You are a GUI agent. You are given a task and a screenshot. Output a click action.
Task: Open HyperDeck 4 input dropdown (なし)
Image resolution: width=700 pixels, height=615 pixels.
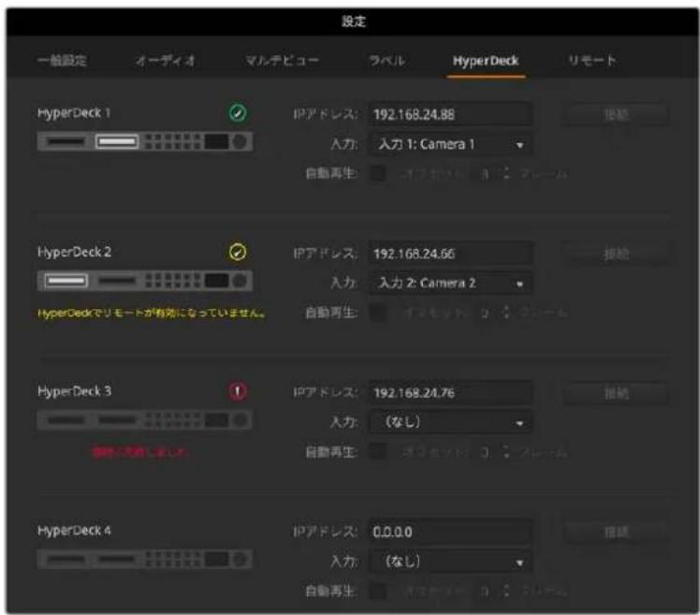pyautogui.click(x=450, y=562)
